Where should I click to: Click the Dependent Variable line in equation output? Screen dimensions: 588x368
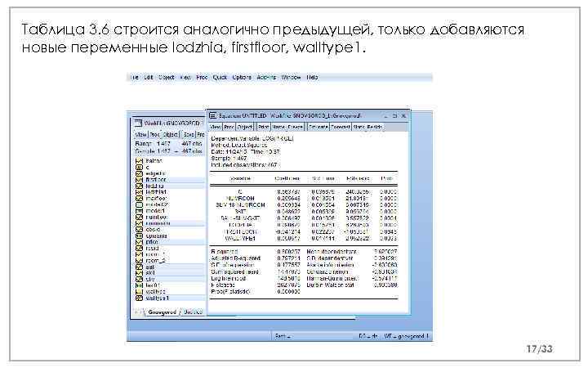(252, 138)
